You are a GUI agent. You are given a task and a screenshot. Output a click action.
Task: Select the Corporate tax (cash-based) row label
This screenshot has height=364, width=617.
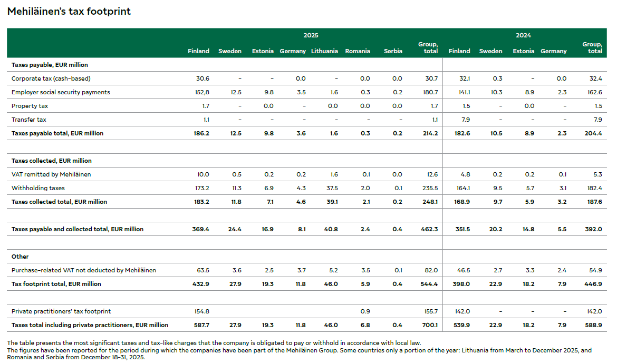click(51, 78)
